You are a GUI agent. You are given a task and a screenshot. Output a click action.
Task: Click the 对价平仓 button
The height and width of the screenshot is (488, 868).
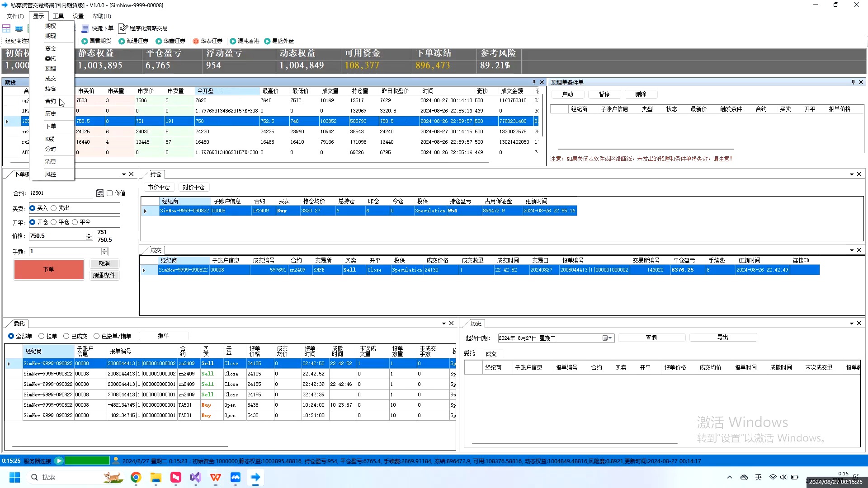193,188
